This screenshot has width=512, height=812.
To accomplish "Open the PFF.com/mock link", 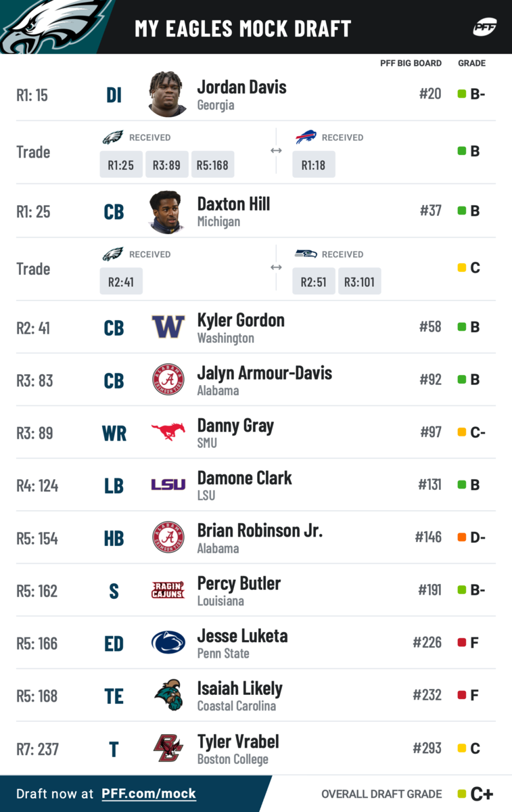I will 149,794.
